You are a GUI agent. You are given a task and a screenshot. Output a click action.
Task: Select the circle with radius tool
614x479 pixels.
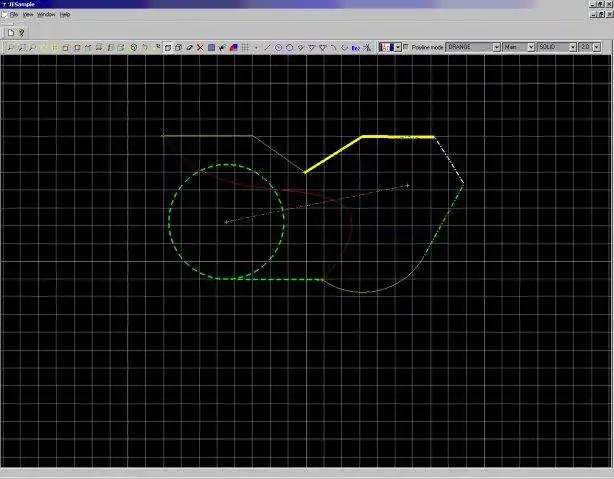pyautogui.click(x=278, y=48)
